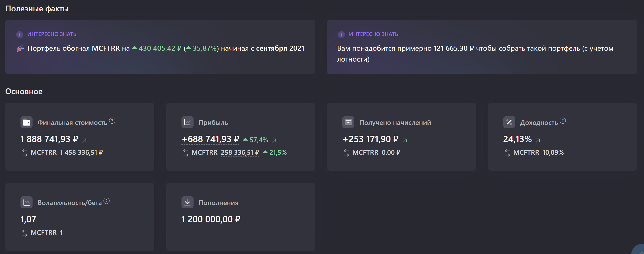Click the Пополнения card amount 1 200 000,00 ₽
The width and height of the screenshot is (644, 254).
(x=210, y=219)
